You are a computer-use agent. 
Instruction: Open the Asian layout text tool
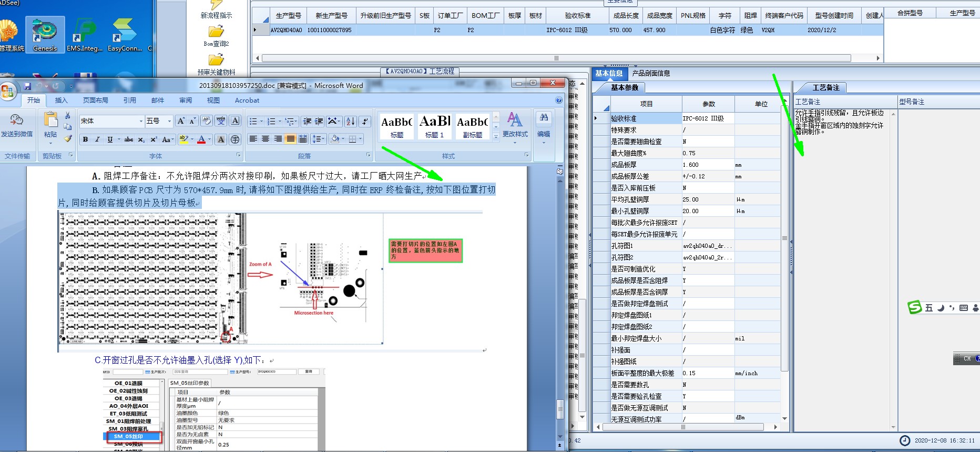click(334, 121)
